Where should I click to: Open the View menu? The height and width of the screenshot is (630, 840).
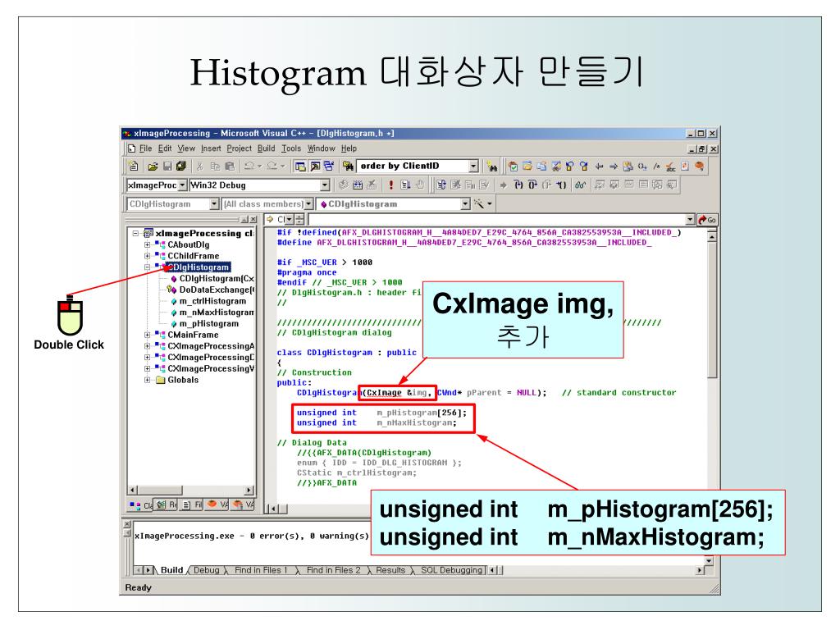tap(186, 148)
